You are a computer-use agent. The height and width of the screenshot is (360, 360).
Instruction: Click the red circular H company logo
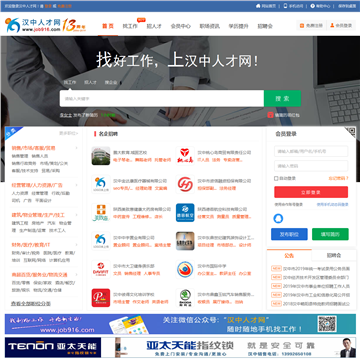[185, 184]
